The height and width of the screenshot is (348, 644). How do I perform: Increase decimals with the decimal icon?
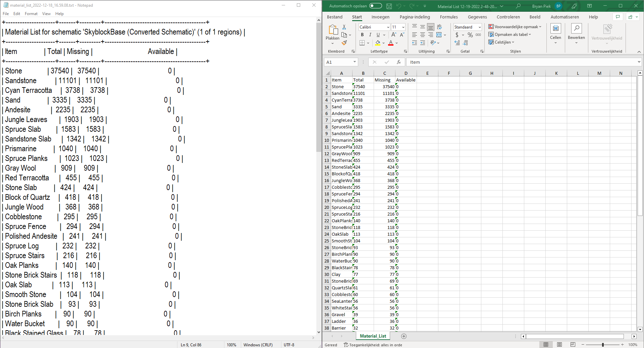pyautogui.click(x=457, y=43)
